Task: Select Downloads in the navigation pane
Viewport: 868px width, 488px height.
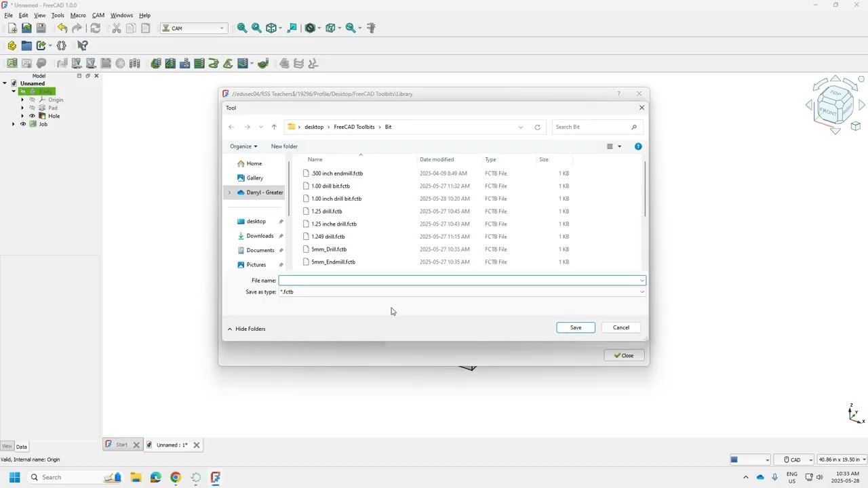Action: click(260, 236)
